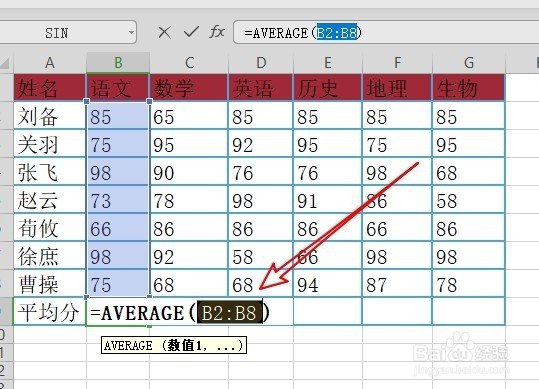Click empty 平均分 cell under 地理
This screenshot has width=539, height=389.
pos(397,311)
